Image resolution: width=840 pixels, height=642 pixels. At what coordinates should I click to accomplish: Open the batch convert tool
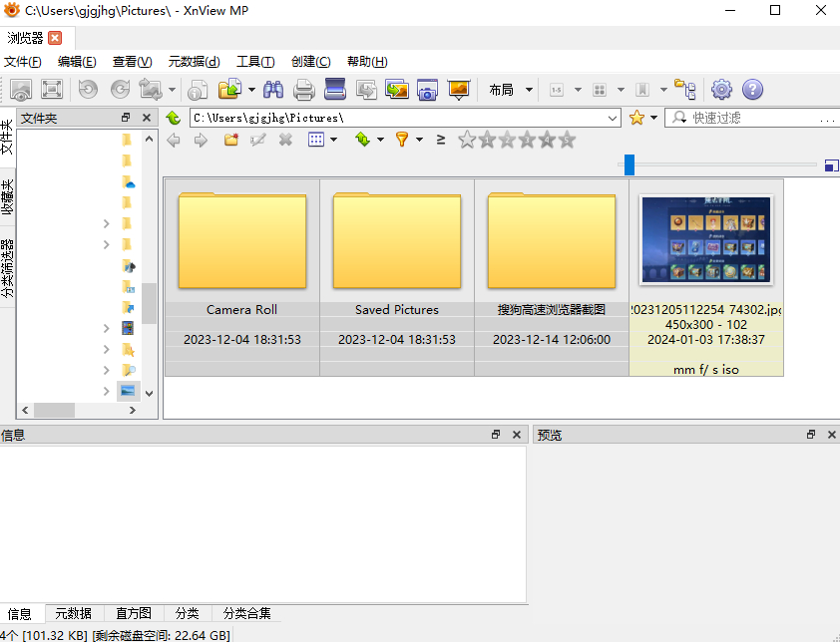point(398,89)
